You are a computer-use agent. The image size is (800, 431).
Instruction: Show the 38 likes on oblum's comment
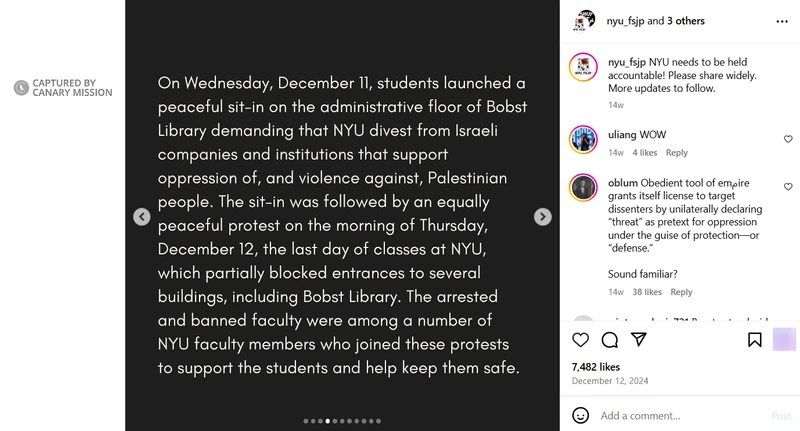click(x=647, y=292)
